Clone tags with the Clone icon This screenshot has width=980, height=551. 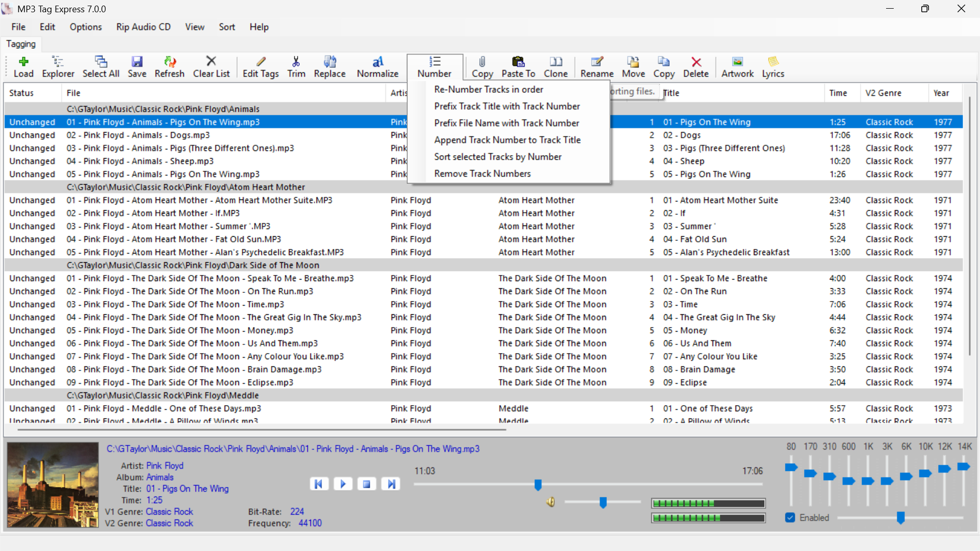coord(556,67)
